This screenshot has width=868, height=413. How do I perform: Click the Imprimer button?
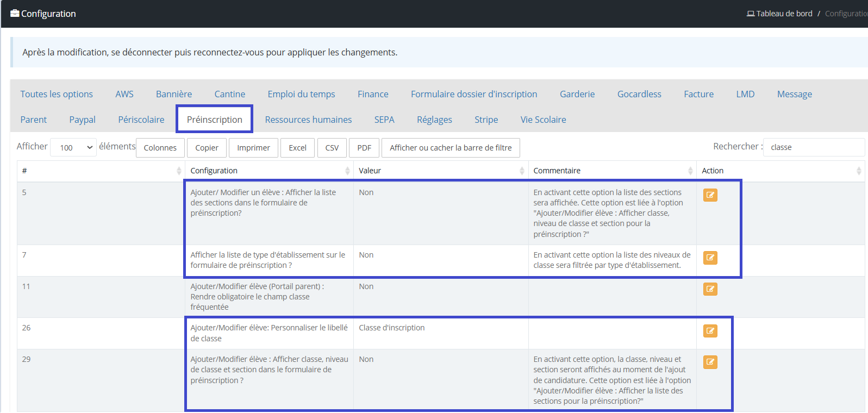(254, 148)
